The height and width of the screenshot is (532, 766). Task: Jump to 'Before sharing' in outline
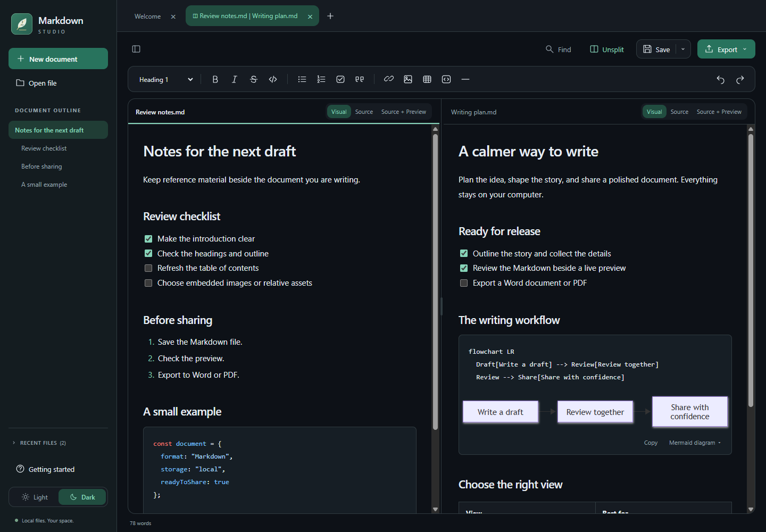[58, 167]
